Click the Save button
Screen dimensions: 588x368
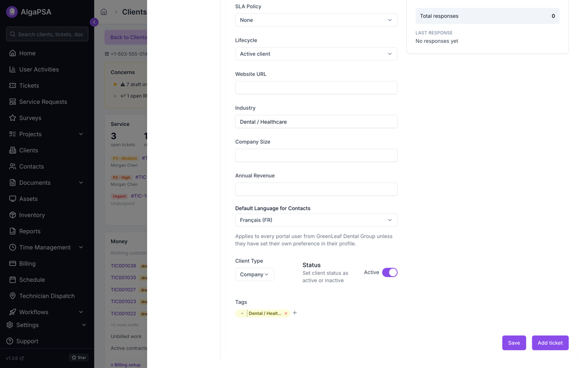pyautogui.click(x=514, y=343)
